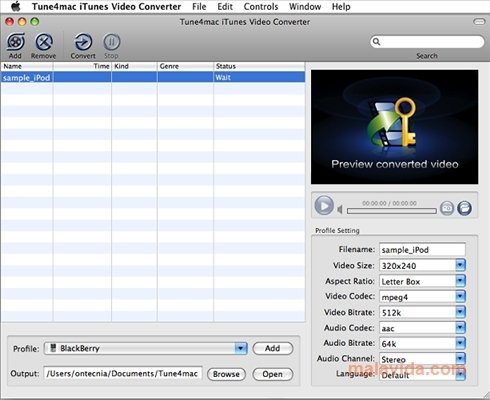Screen dimensions: 490x400
Task: Click the Time column header
Action: point(82,66)
